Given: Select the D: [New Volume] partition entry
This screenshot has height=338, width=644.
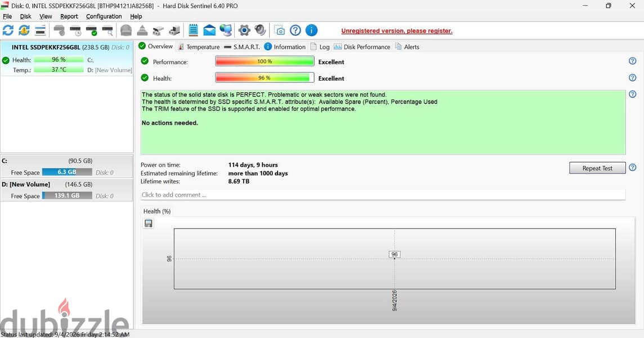Looking at the screenshot, I should pyautogui.click(x=66, y=190).
